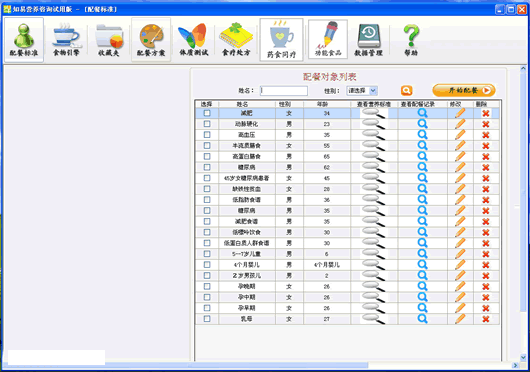View nutrition standard for 孕中期 row
530x372 pixels.
tap(374, 297)
